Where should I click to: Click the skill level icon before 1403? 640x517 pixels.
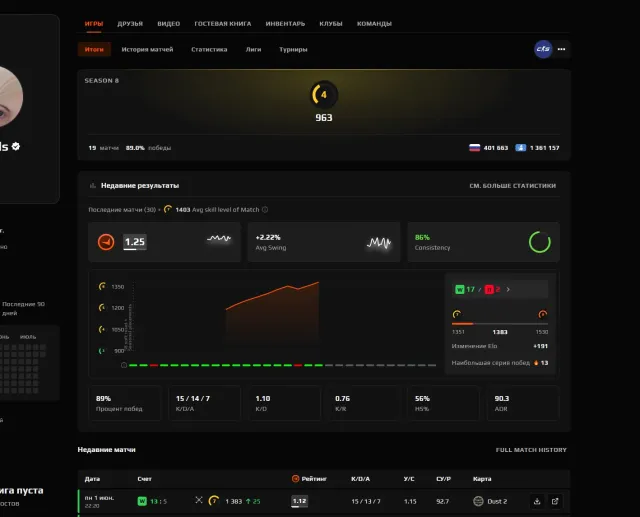point(168,209)
